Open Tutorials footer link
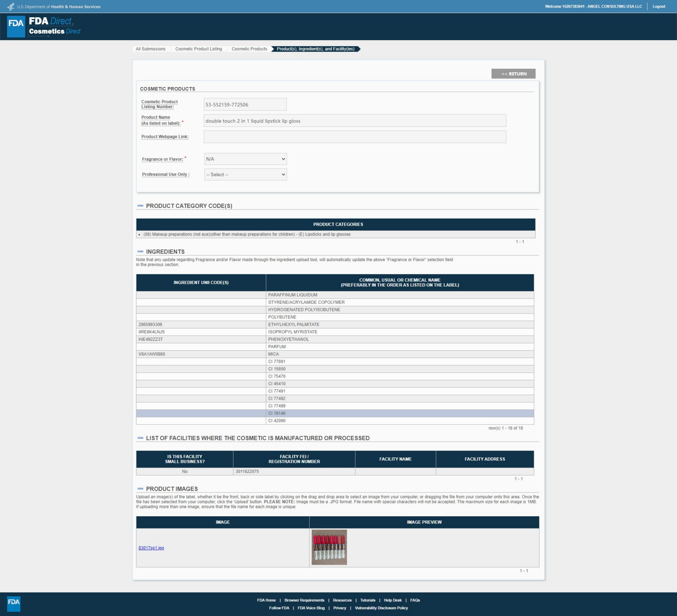Image resolution: width=677 pixels, height=616 pixels. (368, 600)
